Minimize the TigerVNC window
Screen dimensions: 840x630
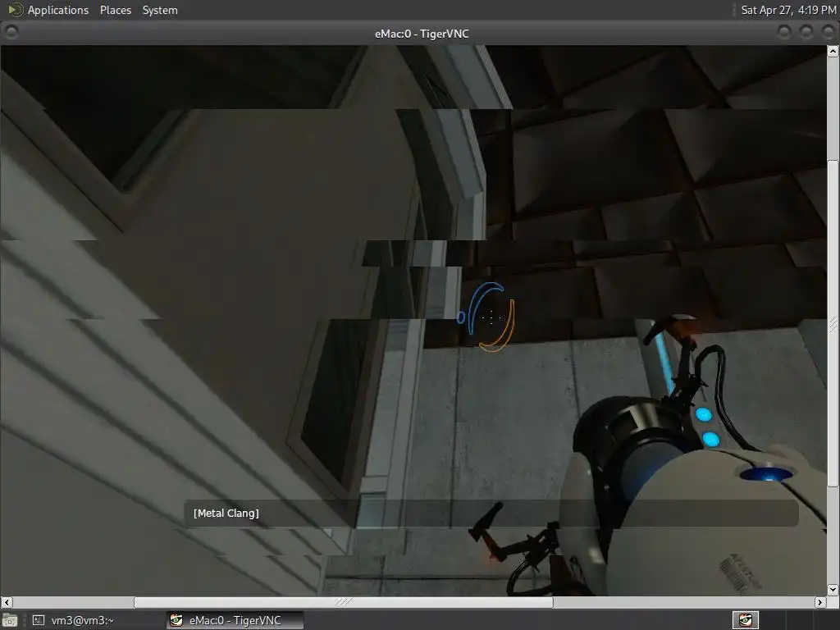point(784,33)
